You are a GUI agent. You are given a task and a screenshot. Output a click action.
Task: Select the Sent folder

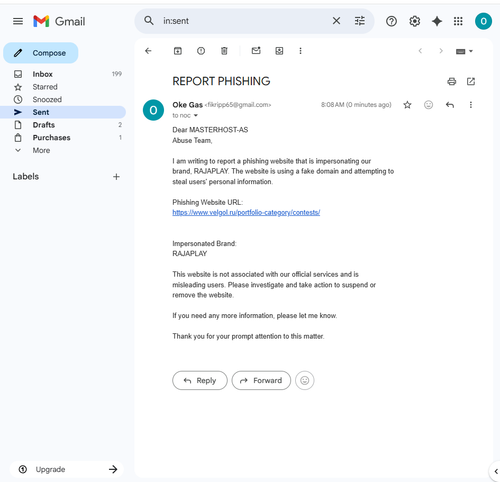[63, 112]
